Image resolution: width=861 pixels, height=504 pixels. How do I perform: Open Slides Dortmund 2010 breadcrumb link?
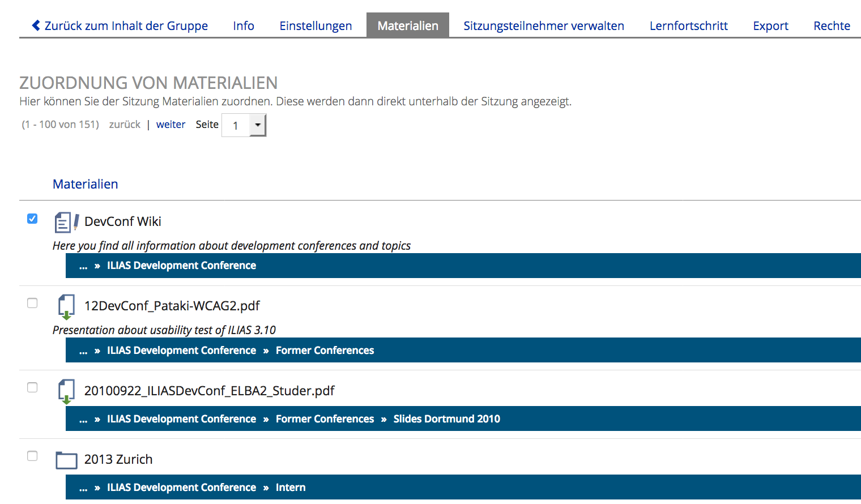446,419
